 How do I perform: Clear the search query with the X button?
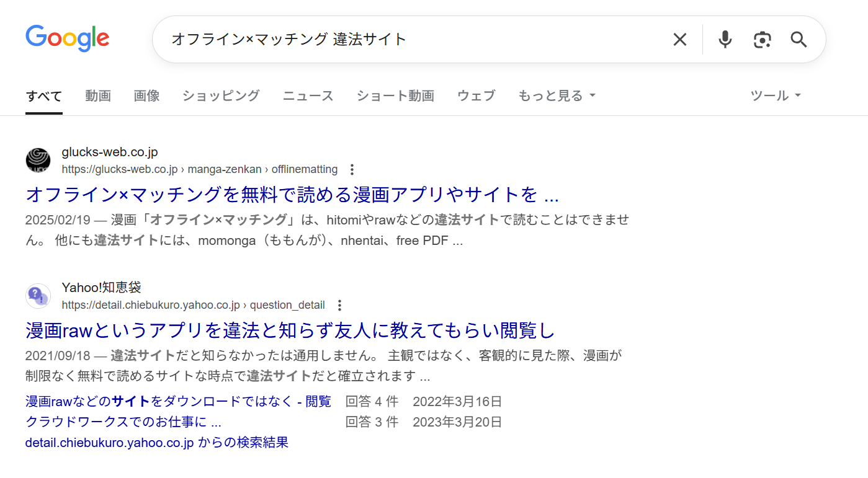tap(679, 39)
